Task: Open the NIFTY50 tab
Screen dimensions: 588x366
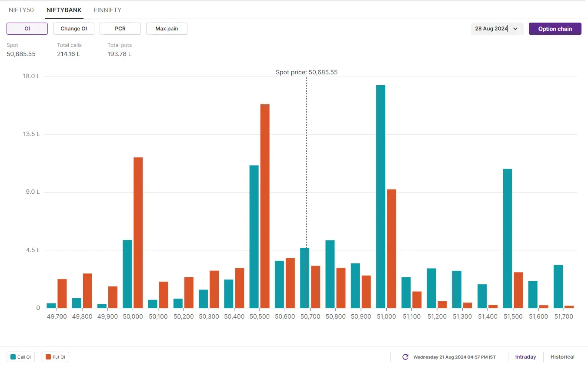Action: click(21, 10)
